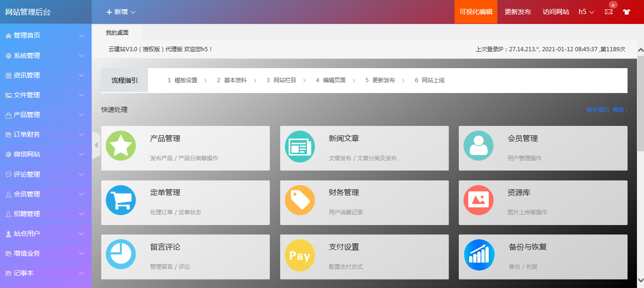Switch to the 我的桌面 tab
Screen dimensions: 644x288
[x=118, y=32]
